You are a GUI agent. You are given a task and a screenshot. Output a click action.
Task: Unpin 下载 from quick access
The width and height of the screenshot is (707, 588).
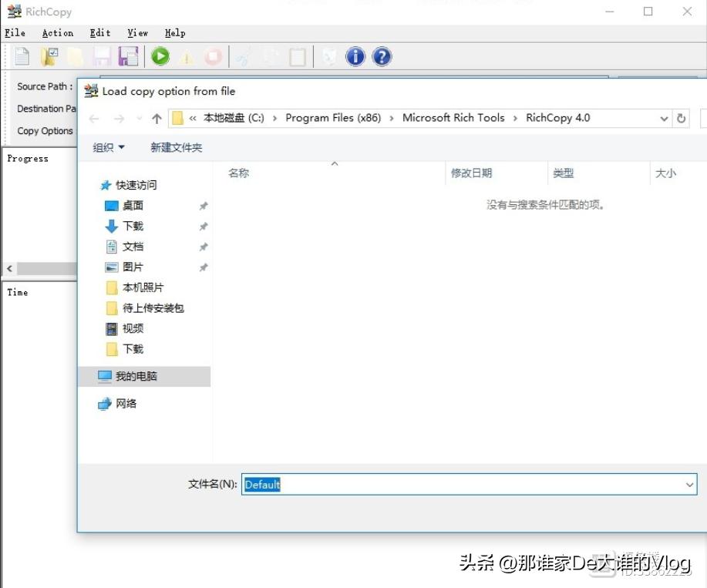coord(203,226)
